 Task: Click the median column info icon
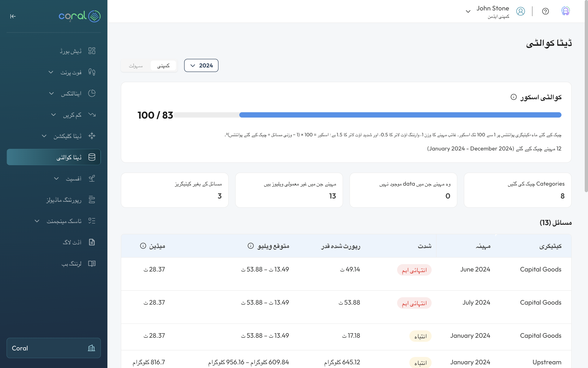coord(143,246)
